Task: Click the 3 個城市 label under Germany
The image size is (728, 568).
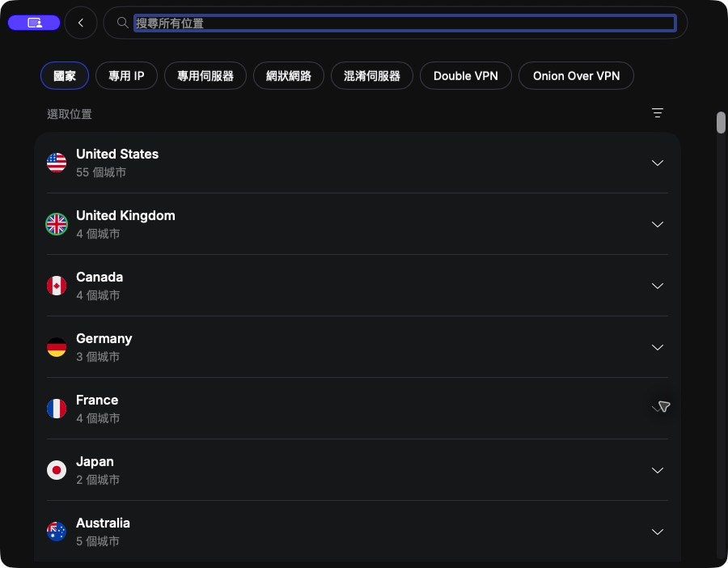Action: (98, 357)
